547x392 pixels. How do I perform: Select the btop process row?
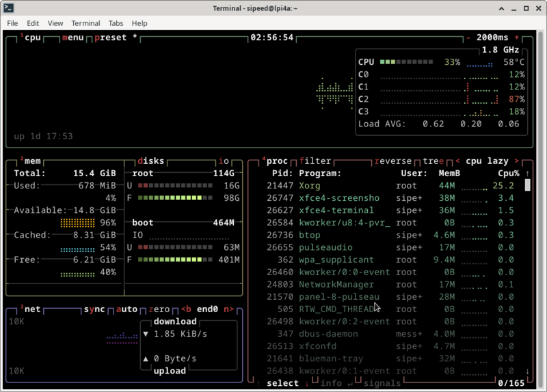point(390,235)
